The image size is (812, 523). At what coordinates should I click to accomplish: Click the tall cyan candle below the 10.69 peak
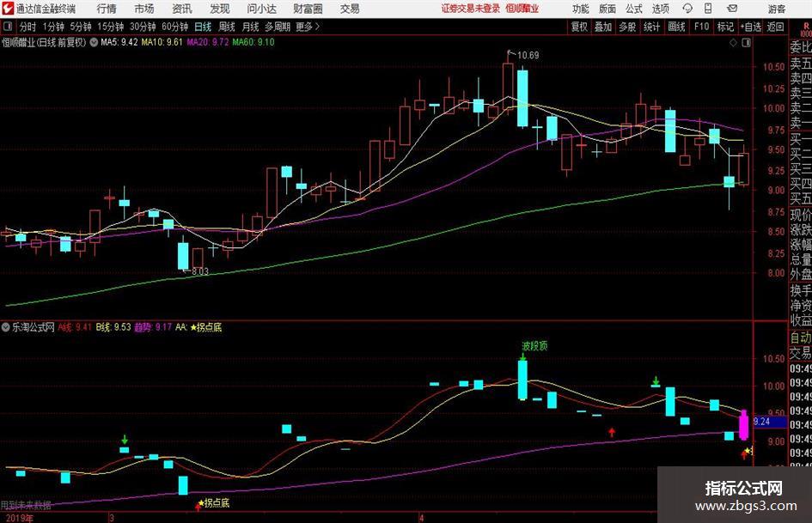[x=522, y=99]
